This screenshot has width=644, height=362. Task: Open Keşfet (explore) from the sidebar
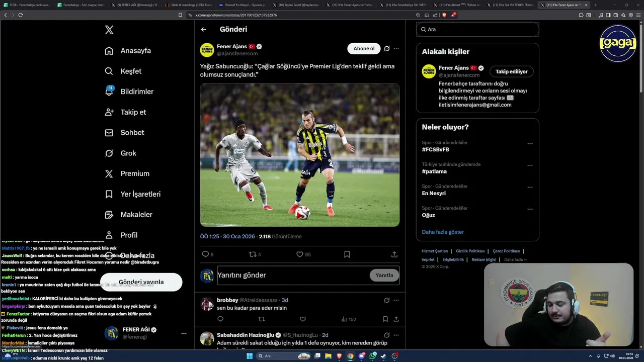(123, 71)
